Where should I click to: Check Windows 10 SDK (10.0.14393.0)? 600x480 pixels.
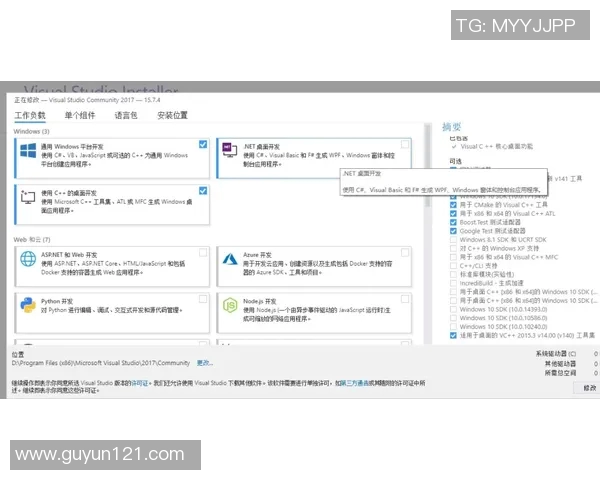(453, 309)
